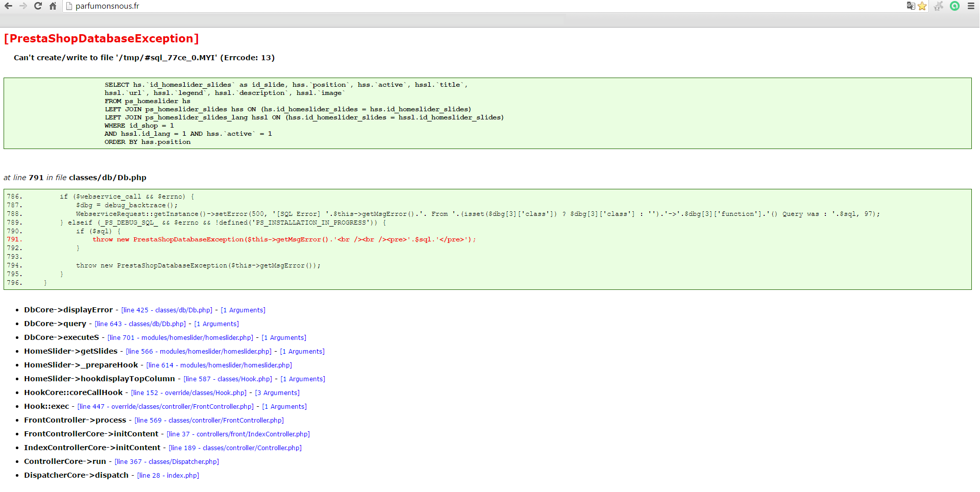Image resolution: width=980 pixels, height=492 pixels.
Task: Open the line 587 classes/Hook.php link
Action: click(228, 379)
